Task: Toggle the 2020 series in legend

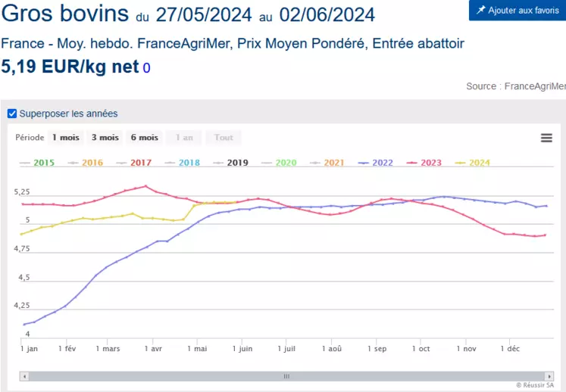Action: pyautogui.click(x=279, y=163)
